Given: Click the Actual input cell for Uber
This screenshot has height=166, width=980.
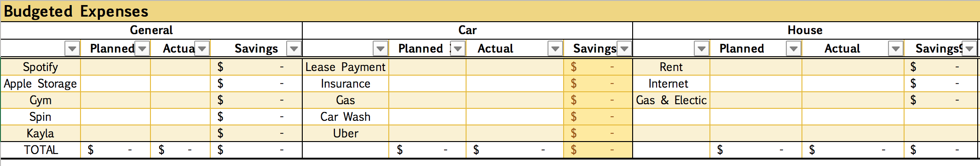Looking at the screenshot, I should 515,133.
